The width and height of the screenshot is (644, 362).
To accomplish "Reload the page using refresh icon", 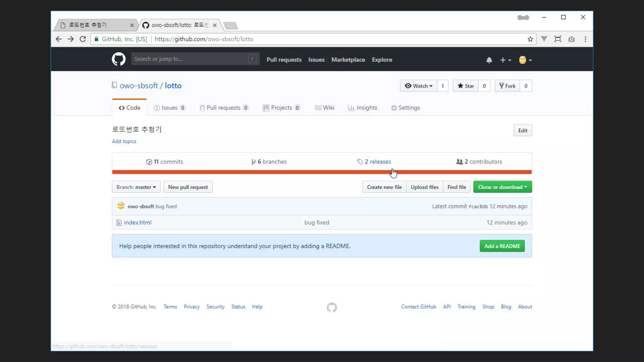I will click(x=83, y=39).
